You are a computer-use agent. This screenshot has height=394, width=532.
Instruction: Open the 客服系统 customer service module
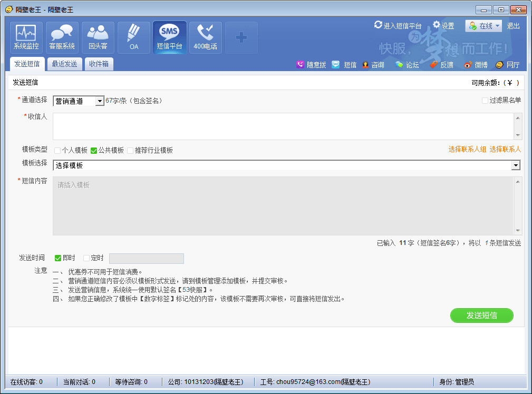tap(62, 37)
